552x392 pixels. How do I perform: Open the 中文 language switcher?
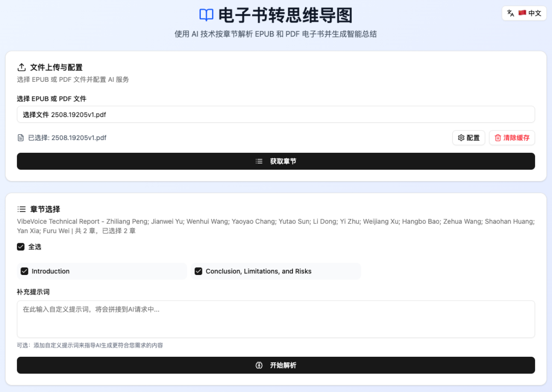click(524, 13)
